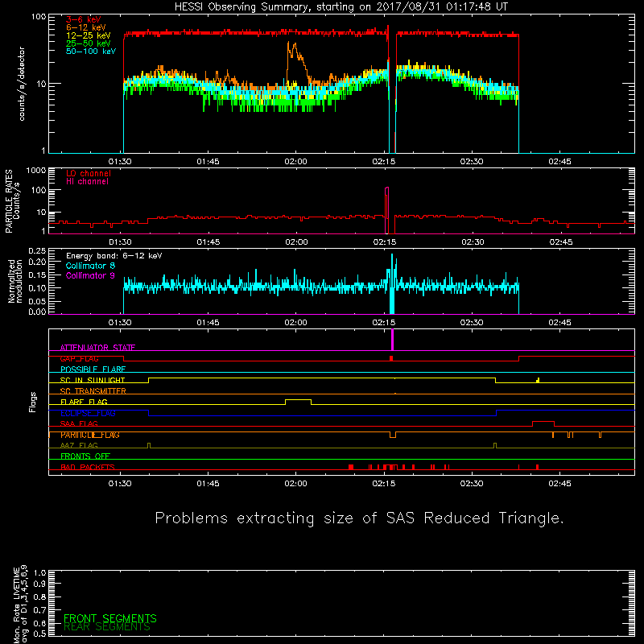Click the vertical Flags axis label
Screen dimensions: 644x644
(x=33, y=402)
